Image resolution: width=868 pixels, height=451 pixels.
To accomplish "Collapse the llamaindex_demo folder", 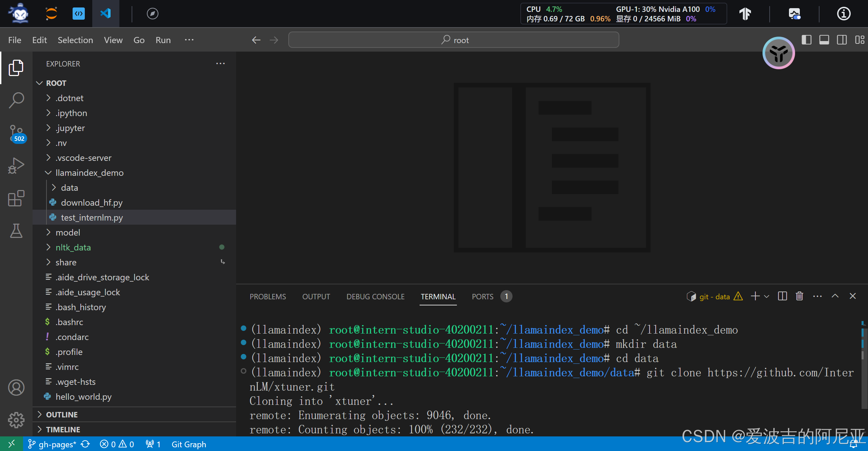I will [90, 173].
